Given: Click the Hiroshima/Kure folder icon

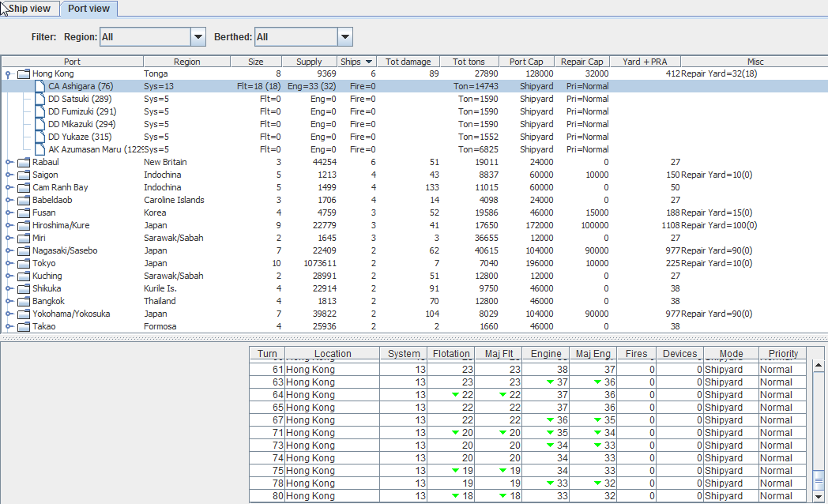Looking at the screenshot, I should 22,225.
